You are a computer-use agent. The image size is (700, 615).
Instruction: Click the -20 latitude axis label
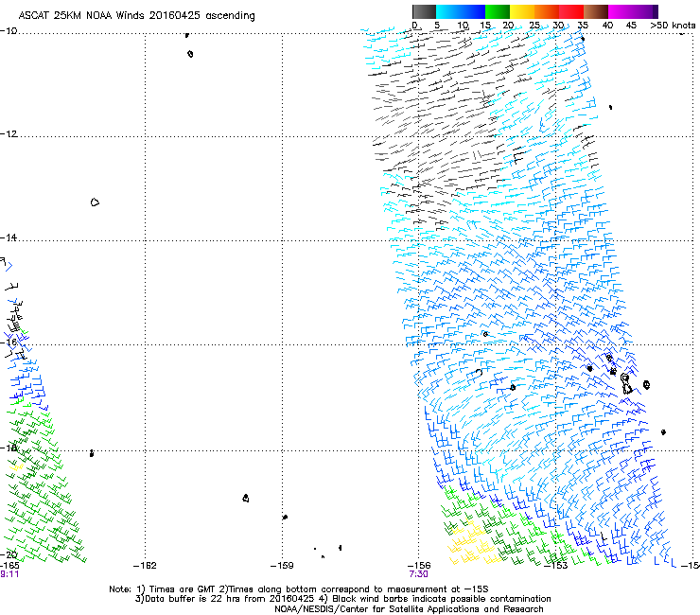pos(9,554)
